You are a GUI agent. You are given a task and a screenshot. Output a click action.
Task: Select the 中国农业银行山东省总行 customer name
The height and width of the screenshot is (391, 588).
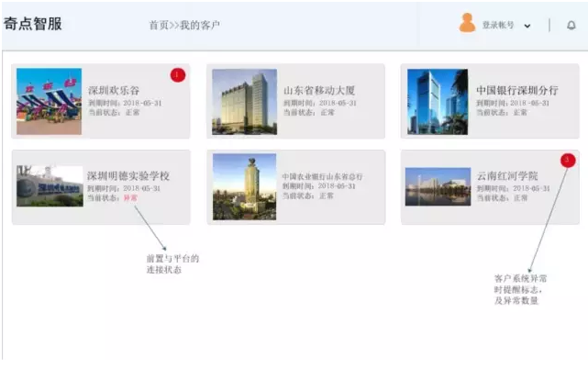point(323,176)
